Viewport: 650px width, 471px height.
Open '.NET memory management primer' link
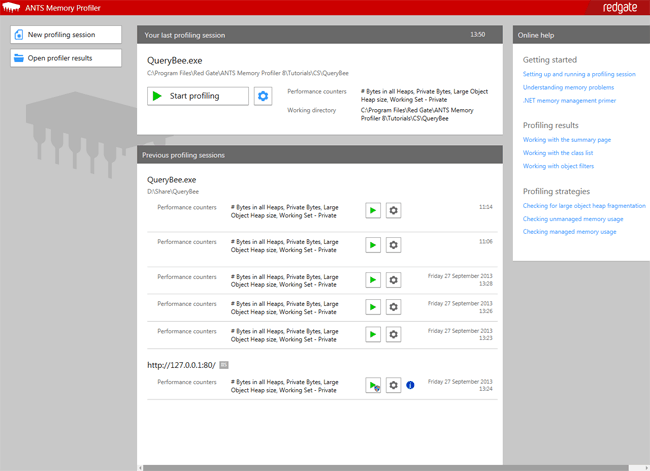point(567,101)
